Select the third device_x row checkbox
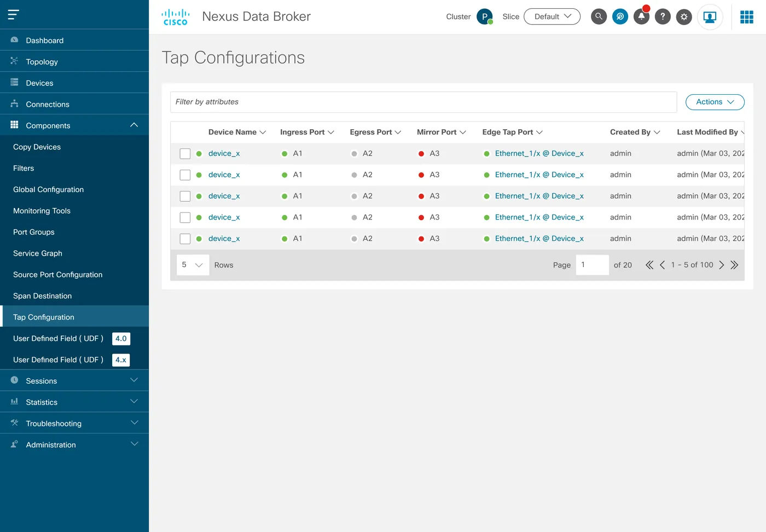Viewport: 766px width, 532px height. click(185, 196)
